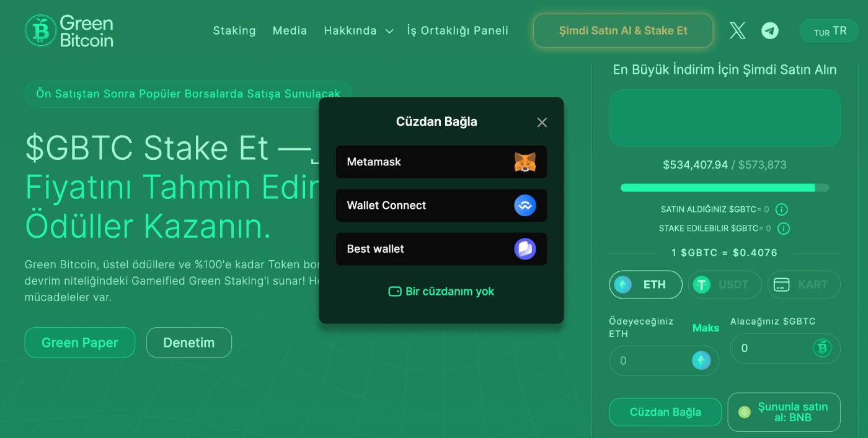Select KART payment option
The image size is (868, 438).
(804, 285)
